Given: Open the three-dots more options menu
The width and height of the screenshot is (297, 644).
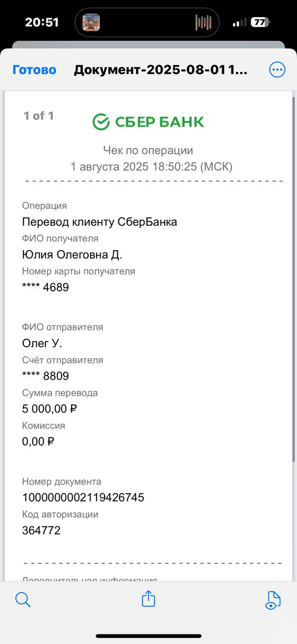Looking at the screenshot, I should pyautogui.click(x=277, y=70).
